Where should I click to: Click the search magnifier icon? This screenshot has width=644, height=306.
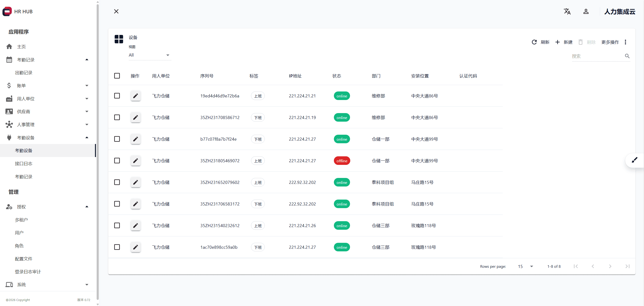627,56
